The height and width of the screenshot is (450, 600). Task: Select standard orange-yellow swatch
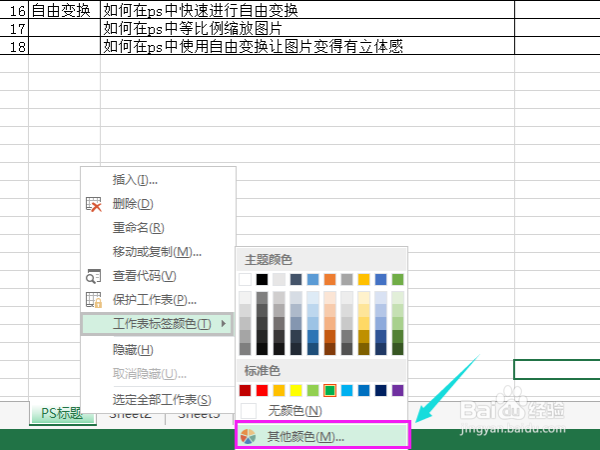pos(279,391)
